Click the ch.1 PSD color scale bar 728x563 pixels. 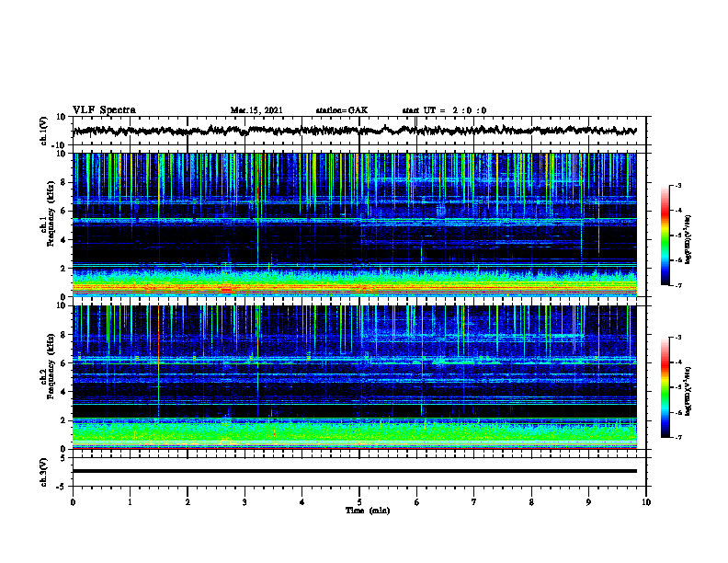[665, 236]
